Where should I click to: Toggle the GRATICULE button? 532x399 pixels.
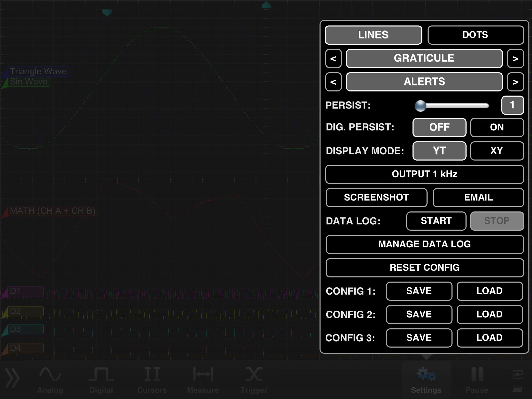(x=424, y=58)
